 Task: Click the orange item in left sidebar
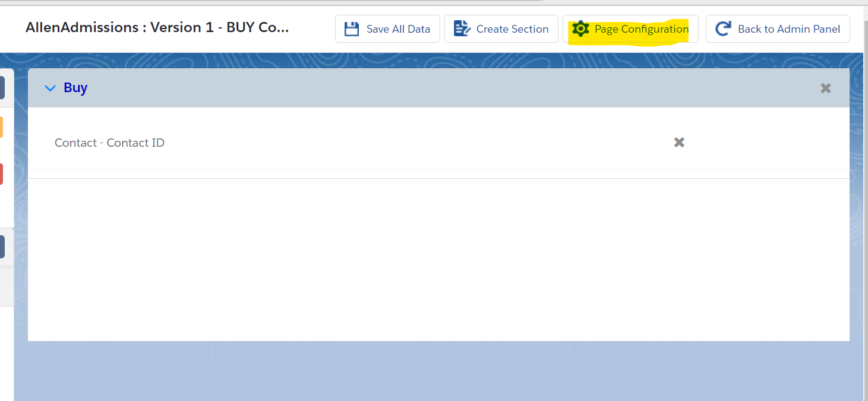[x=2, y=127]
